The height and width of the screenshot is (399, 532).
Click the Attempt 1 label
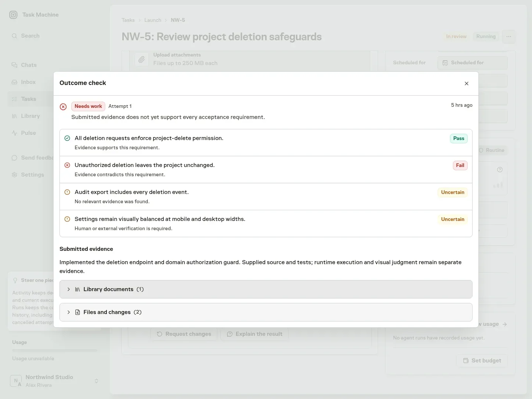click(120, 106)
